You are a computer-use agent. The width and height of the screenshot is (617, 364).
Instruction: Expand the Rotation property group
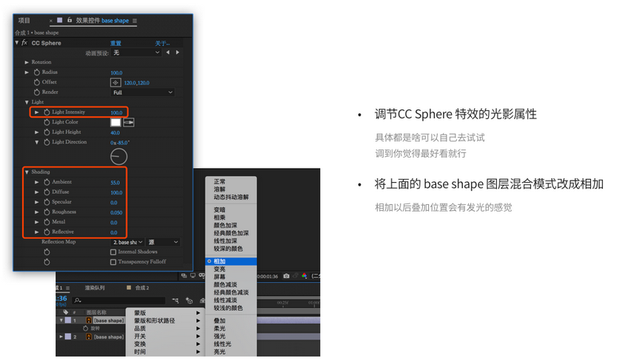pos(27,62)
